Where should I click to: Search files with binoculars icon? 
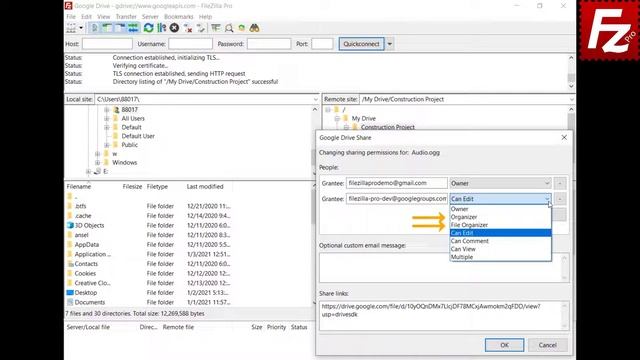click(254, 28)
